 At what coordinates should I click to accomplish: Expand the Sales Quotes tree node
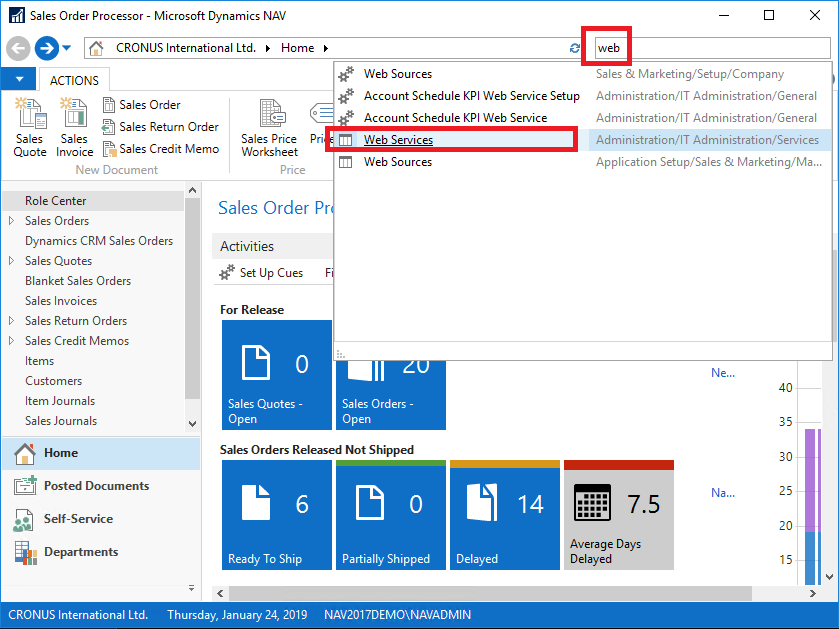11,260
